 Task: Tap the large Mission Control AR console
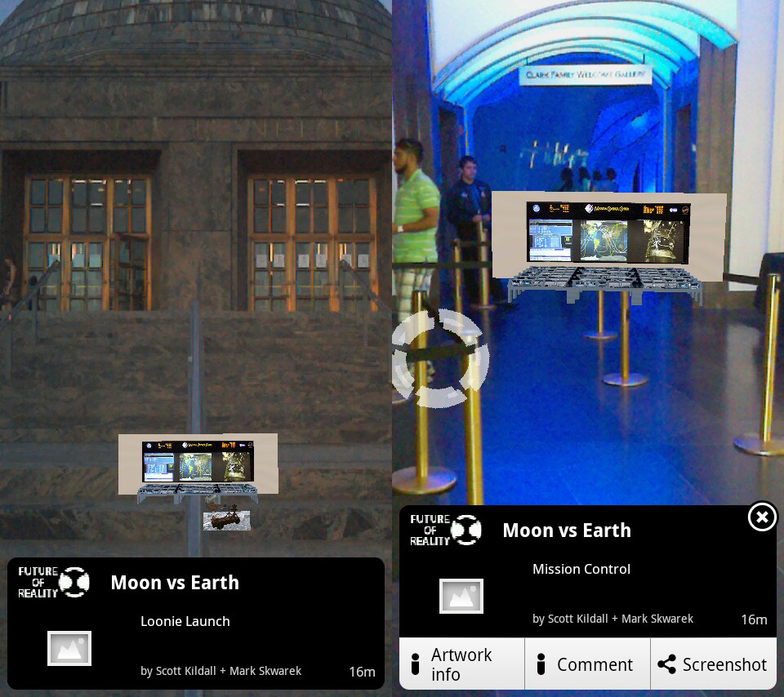[608, 245]
